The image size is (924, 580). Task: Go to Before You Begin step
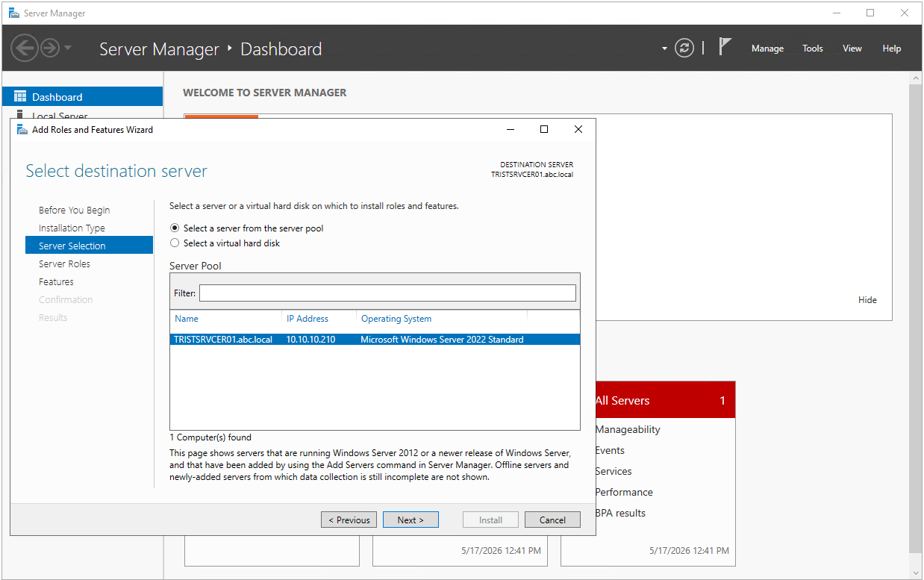74,211
